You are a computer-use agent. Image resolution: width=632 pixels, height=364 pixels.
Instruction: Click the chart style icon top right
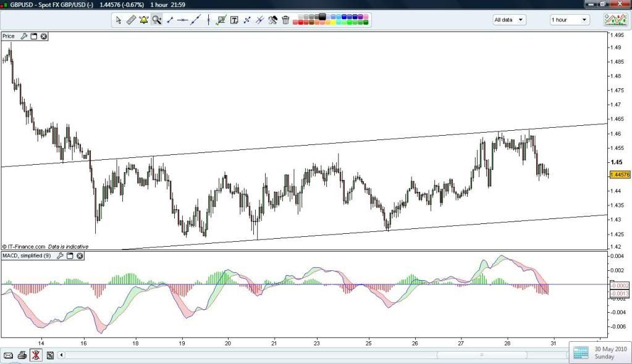pyautogui.click(x=615, y=20)
